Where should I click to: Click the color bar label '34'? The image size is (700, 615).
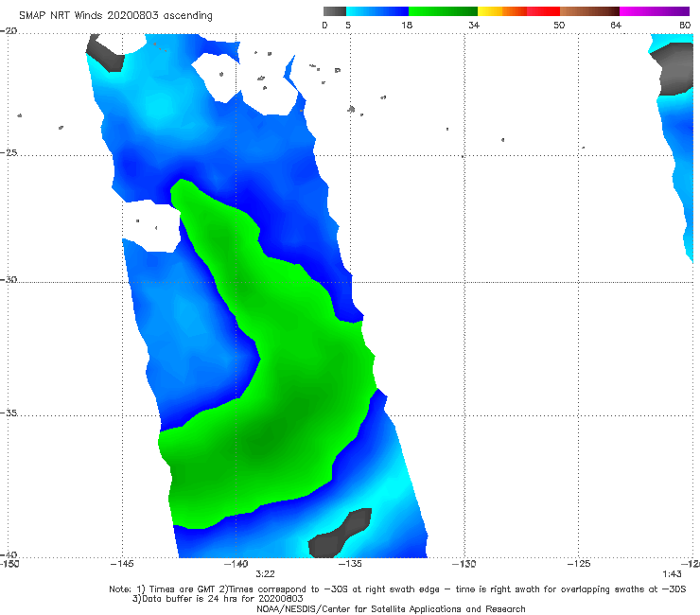(474, 25)
